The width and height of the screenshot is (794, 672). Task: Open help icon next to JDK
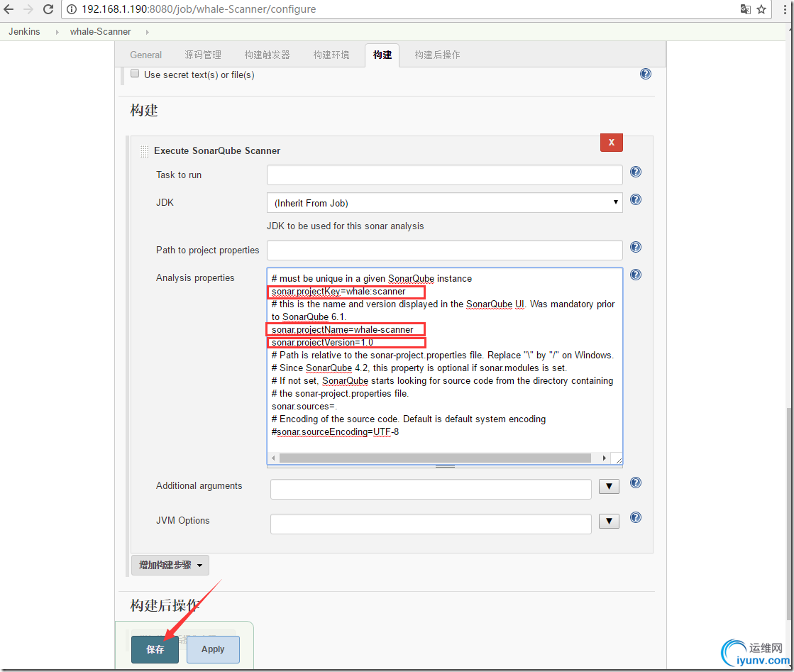(x=636, y=199)
